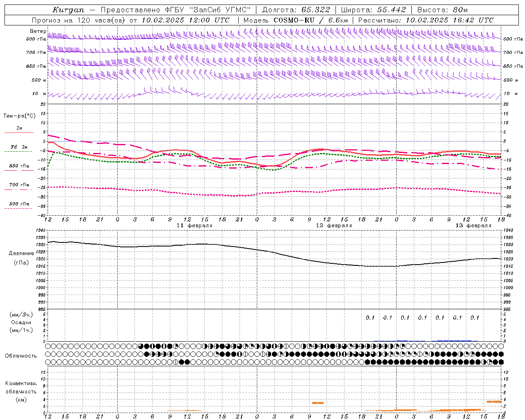Select the text Предоставлено ФГБУ "ЗапСиб УГМС"
This screenshot has width=525, height=420.
tap(176, 10)
